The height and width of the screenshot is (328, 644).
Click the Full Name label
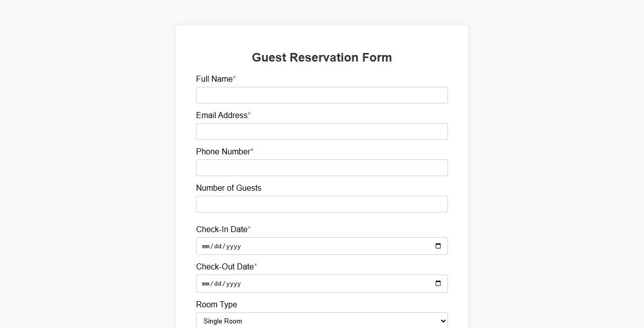214,79
